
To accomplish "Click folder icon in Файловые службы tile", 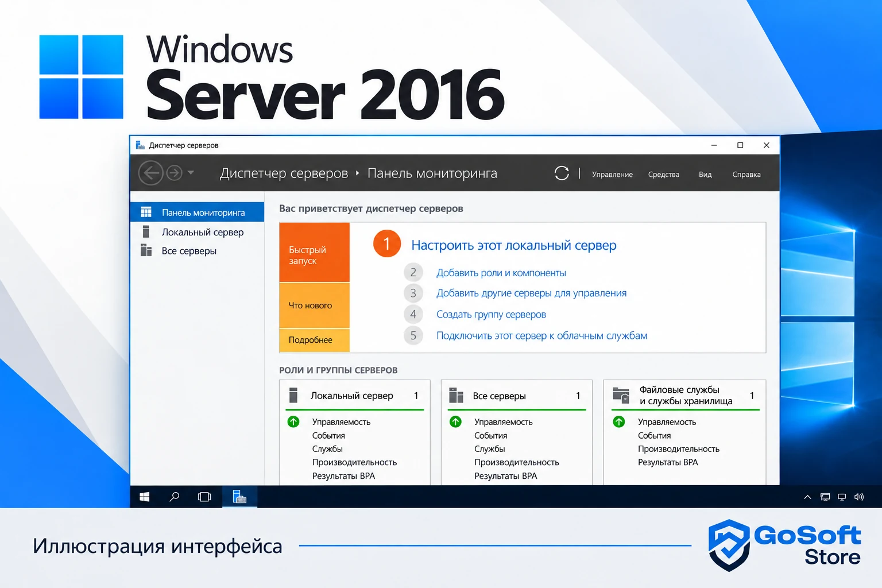I will coord(621,395).
